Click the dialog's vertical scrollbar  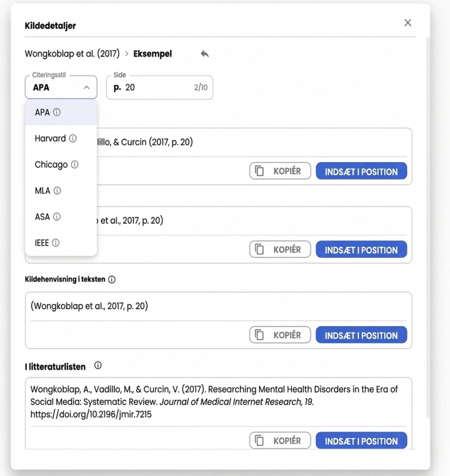tap(428, 228)
